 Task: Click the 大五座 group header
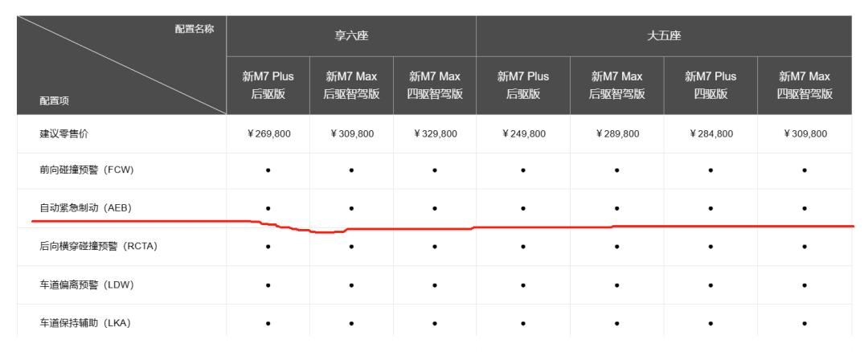point(664,35)
